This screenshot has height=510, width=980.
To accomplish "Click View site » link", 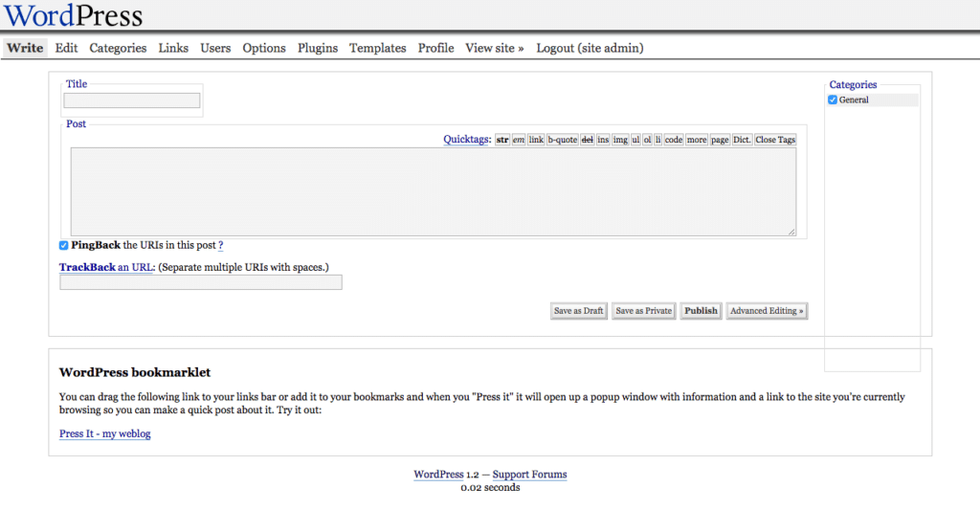I will coord(495,48).
